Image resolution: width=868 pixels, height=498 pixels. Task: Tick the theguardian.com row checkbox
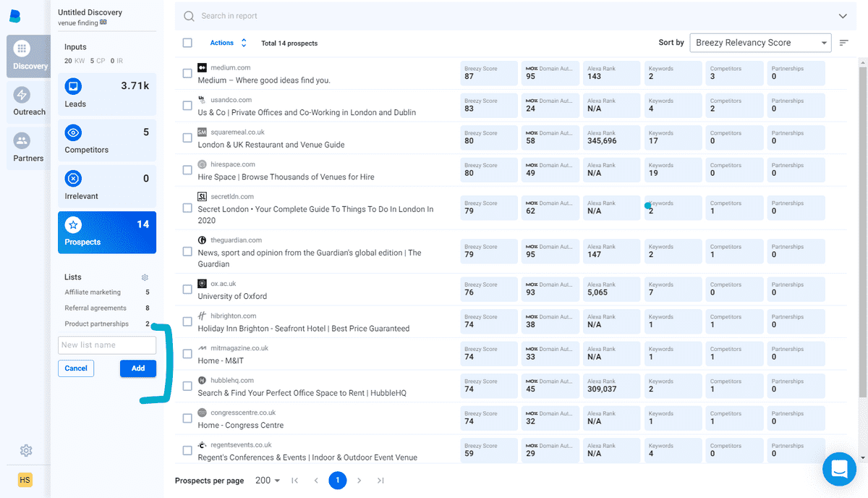[x=187, y=252]
